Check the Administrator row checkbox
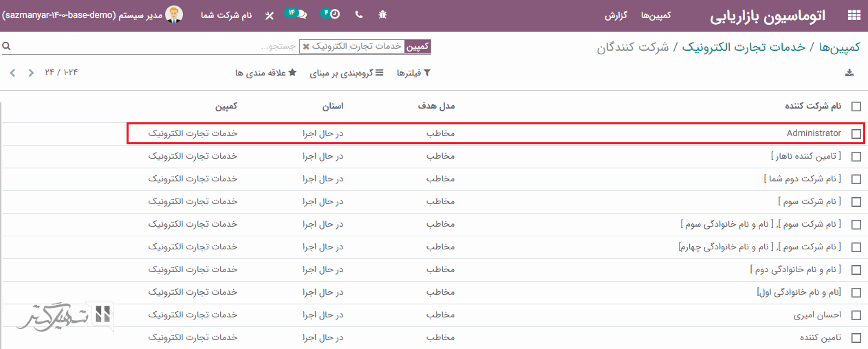868x349 pixels. click(856, 134)
